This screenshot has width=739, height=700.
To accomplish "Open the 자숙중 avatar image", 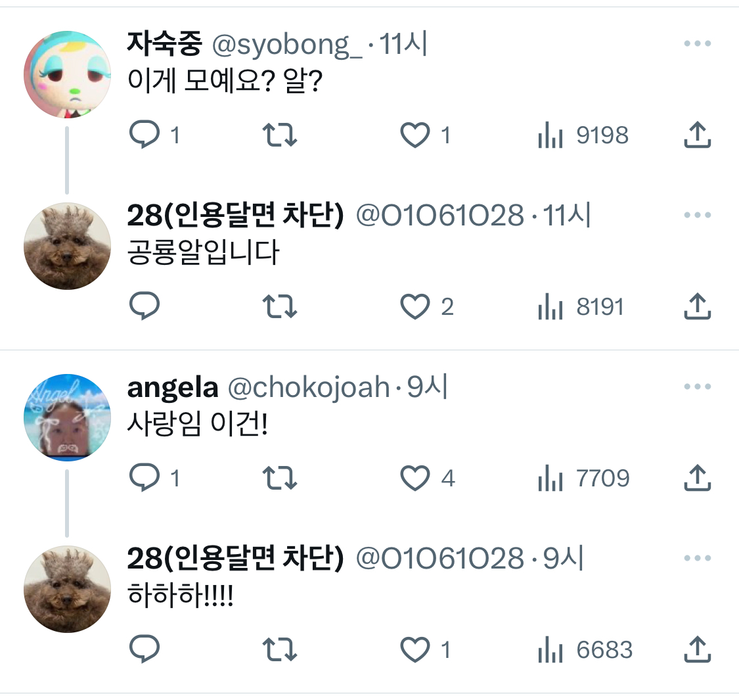I will 68,74.
